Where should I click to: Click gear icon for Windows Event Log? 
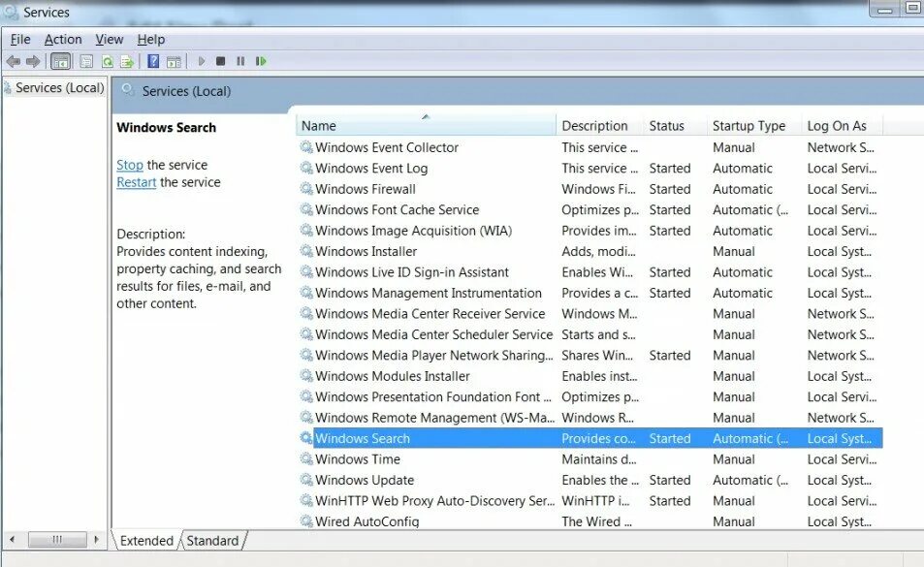(x=306, y=168)
